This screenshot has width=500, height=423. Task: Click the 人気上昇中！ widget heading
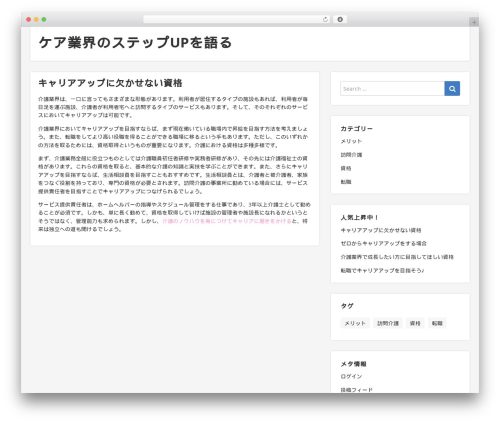point(359,218)
